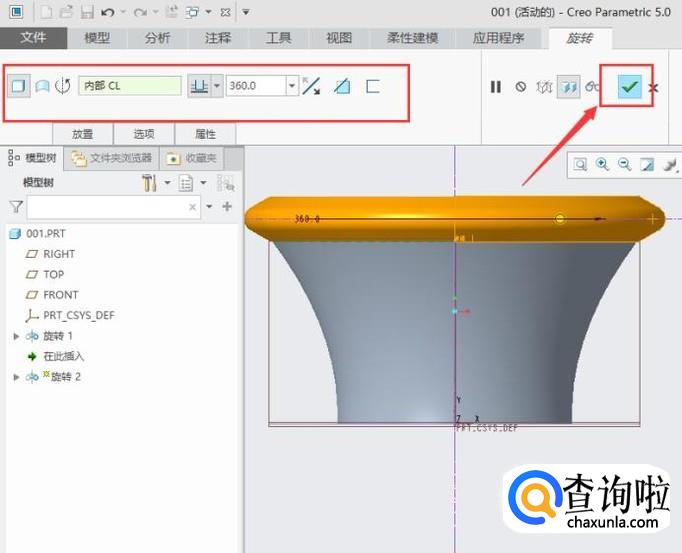Select the FRONT datum plane in tree
Screen dimensions: 682x553
click(x=60, y=295)
